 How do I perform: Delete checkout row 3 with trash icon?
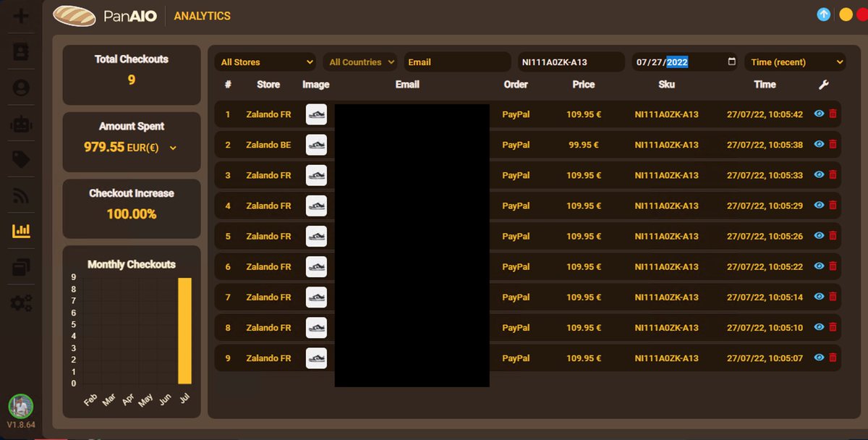coord(833,175)
